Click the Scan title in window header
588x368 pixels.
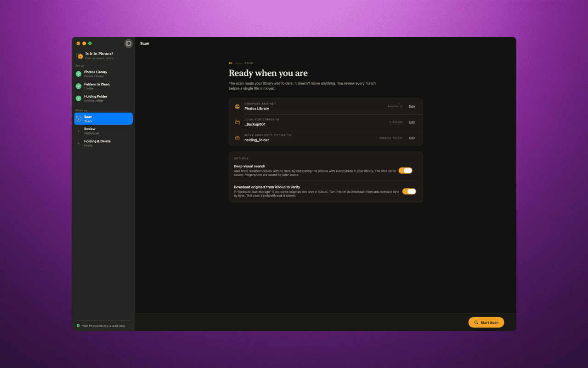(145, 43)
